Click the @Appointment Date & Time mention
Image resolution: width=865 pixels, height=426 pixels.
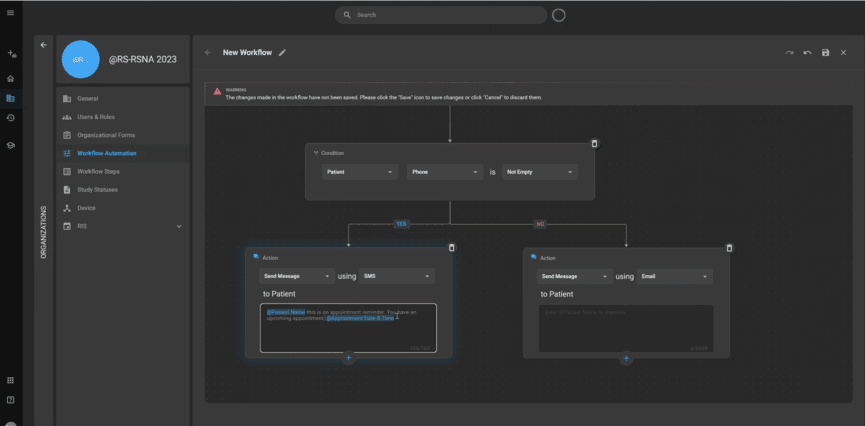[x=360, y=318]
